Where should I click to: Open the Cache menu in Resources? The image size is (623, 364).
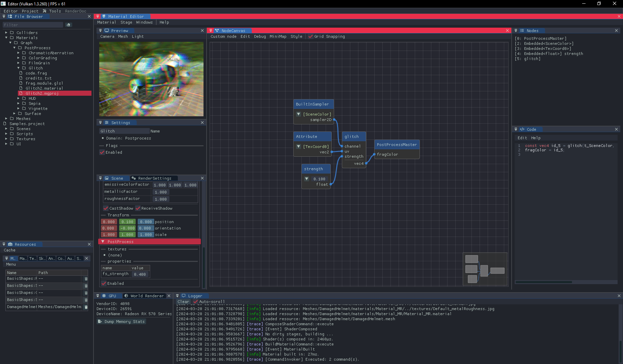coord(9,250)
